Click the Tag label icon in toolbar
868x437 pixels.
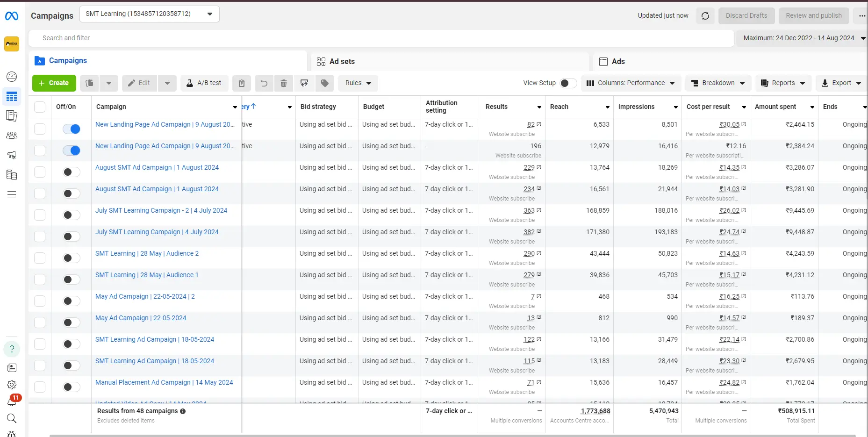(325, 83)
